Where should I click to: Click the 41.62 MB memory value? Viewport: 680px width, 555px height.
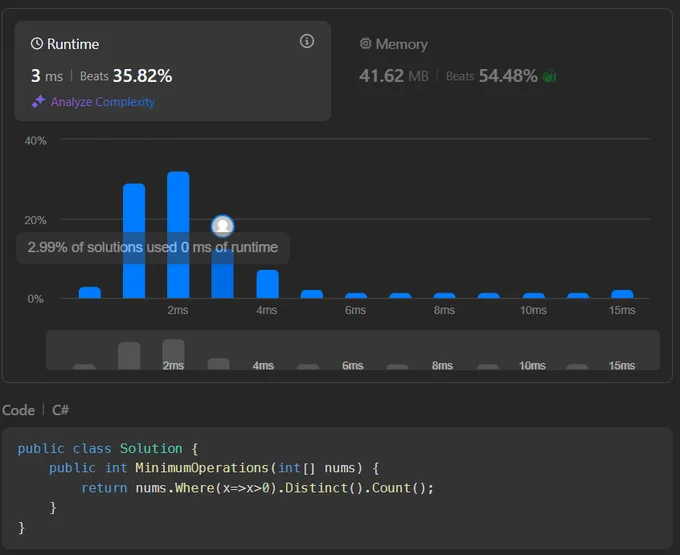pyautogui.click(x=394, y=76)
